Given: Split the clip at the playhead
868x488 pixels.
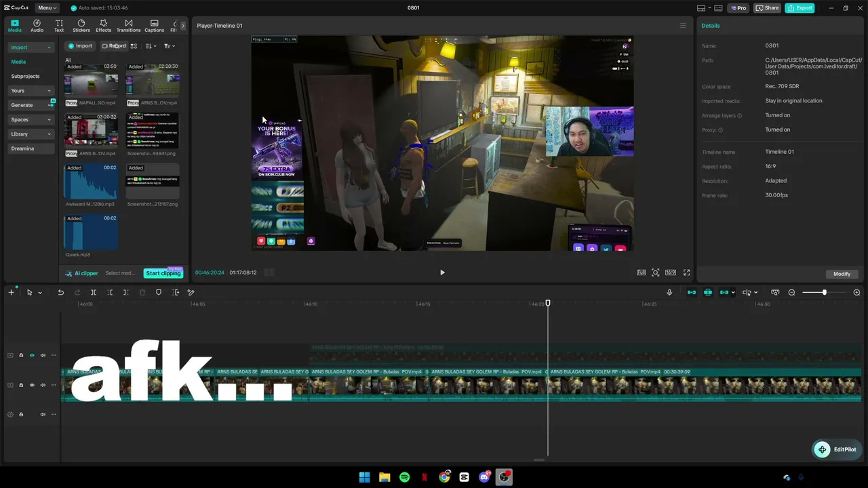Looking at the screenshot, I should coord(94,292).
